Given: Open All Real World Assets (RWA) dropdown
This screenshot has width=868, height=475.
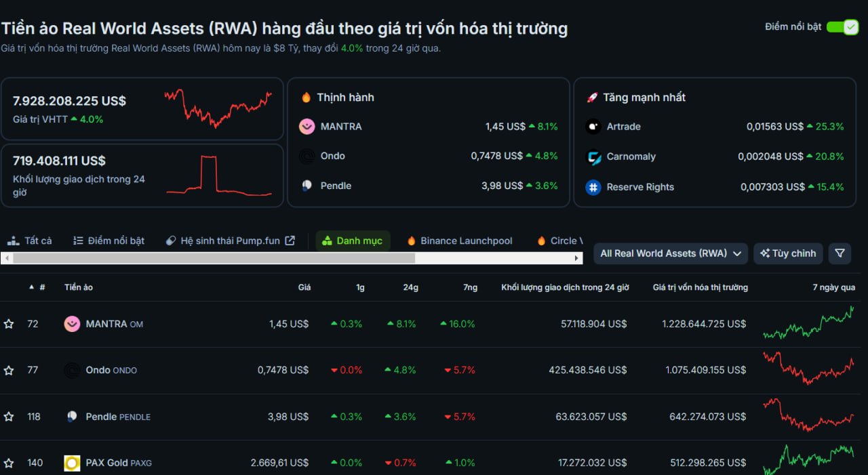Looking at the screenshot, I should [671, 253].
